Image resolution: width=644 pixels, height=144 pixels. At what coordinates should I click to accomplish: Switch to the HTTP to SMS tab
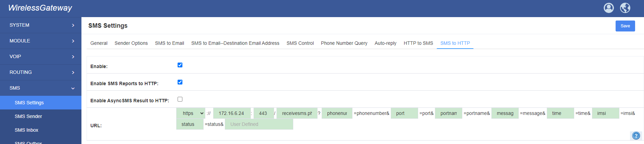point(418,43)
